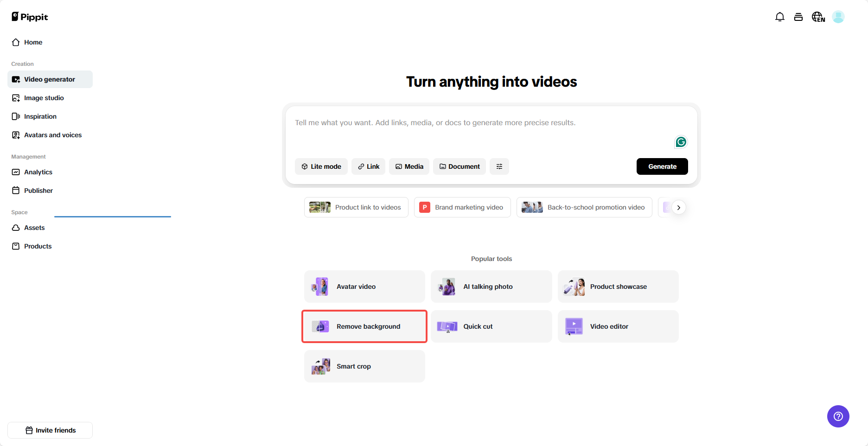Open the user profile avatar
This screenshot has height=446, width=868.
838,17
